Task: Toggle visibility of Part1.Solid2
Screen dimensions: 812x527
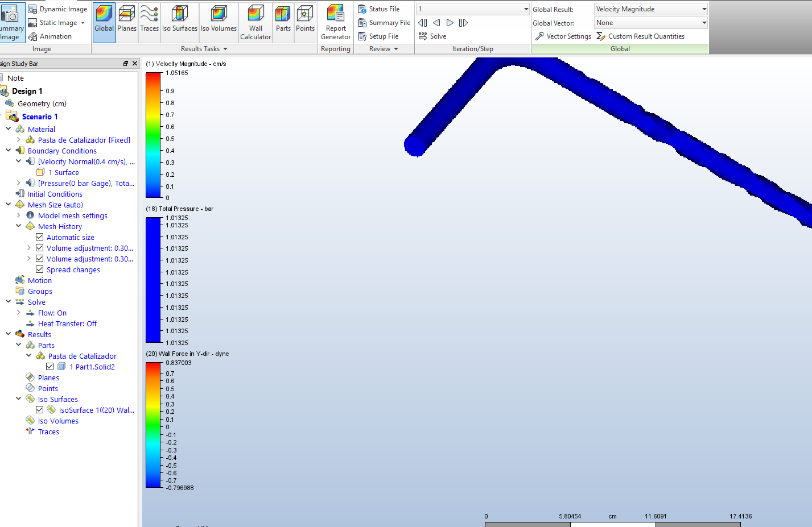Action: point(50,367)
